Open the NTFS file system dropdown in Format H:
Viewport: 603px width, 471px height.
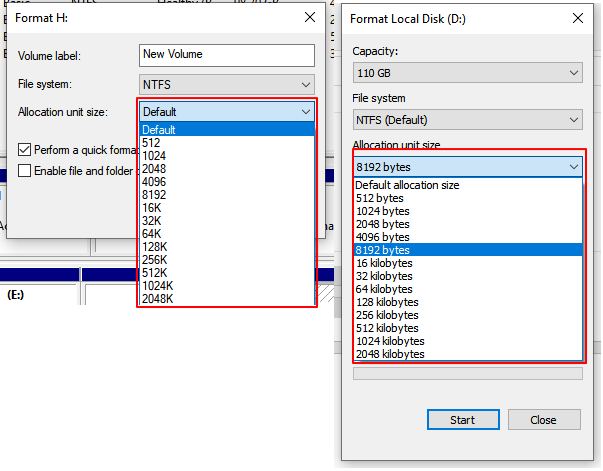[x=227, y=85]
